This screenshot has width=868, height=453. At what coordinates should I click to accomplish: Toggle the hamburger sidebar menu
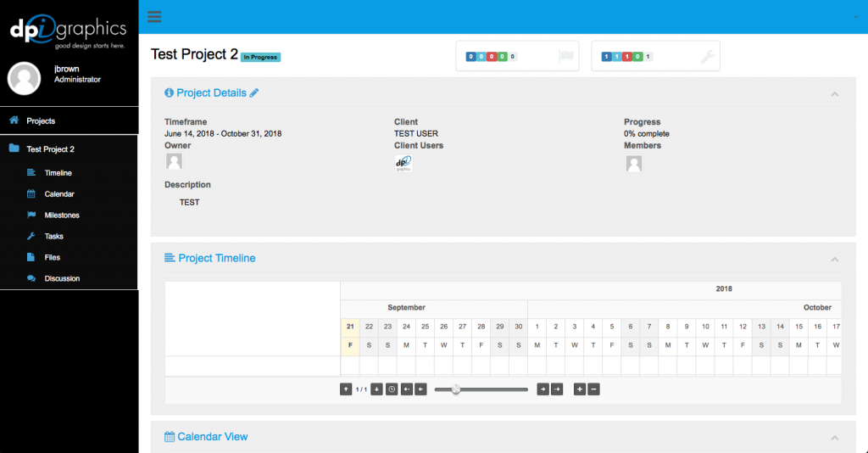[154, 17]
